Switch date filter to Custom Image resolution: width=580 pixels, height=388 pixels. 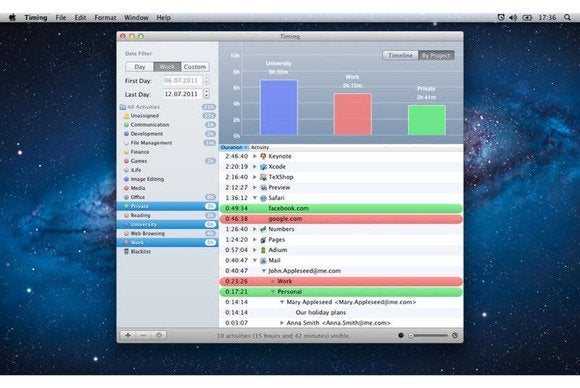coord(195,67)
